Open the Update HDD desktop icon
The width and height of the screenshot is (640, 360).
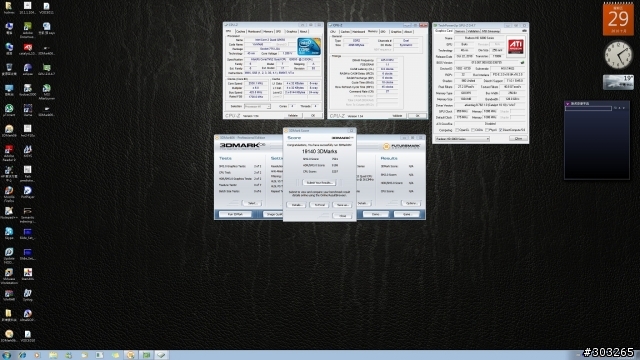click(x=9, y=255)
